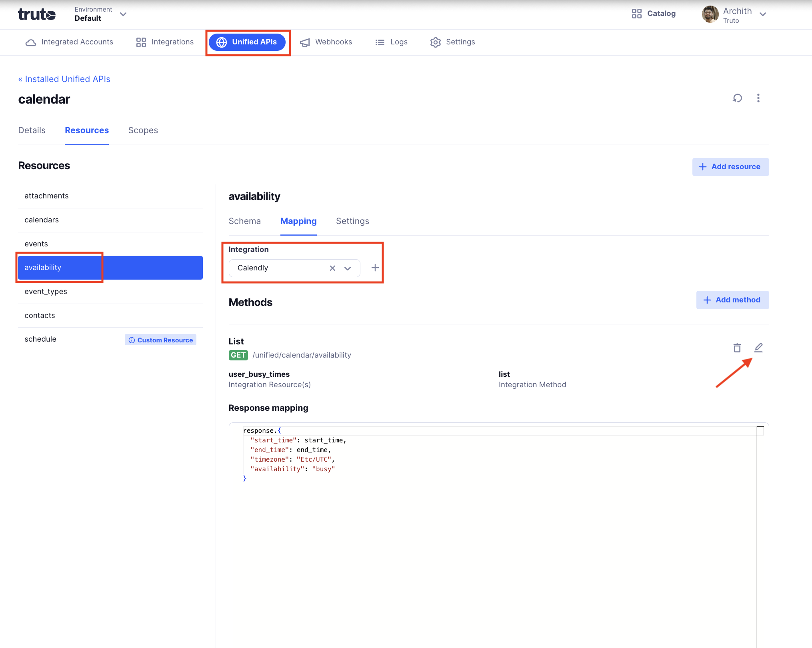
Task: Click the edit pencil icon for List method
Action: click(758, 346)
